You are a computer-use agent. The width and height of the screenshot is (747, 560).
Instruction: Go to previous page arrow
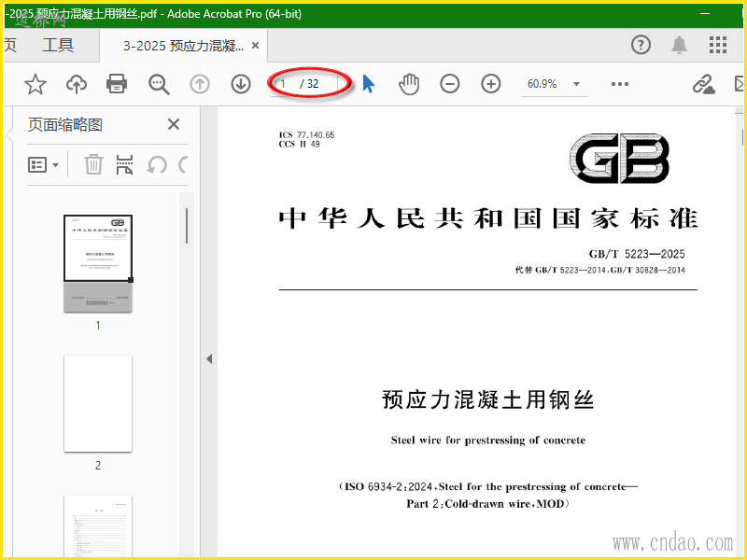[x=200, y=84]
